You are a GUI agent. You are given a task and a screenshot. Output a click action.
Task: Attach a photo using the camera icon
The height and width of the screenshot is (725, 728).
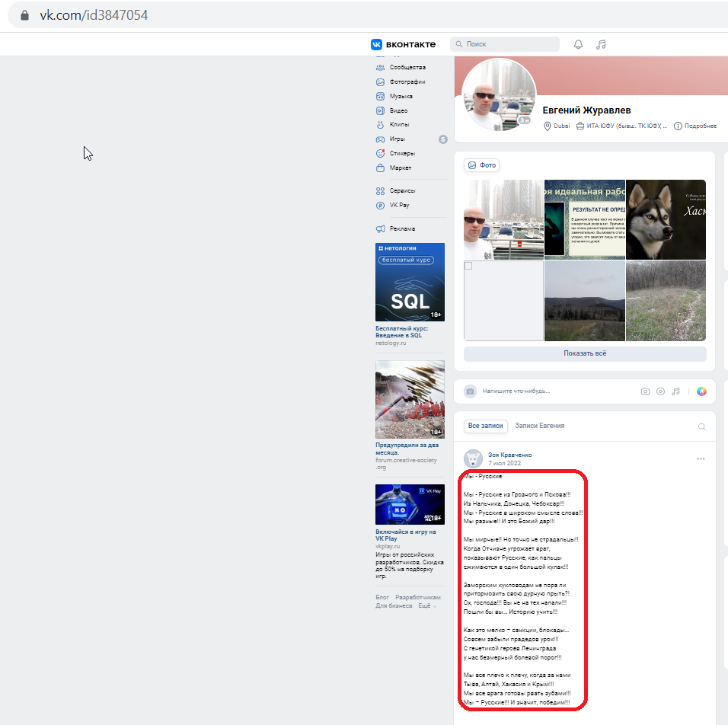tap(645, 391)
